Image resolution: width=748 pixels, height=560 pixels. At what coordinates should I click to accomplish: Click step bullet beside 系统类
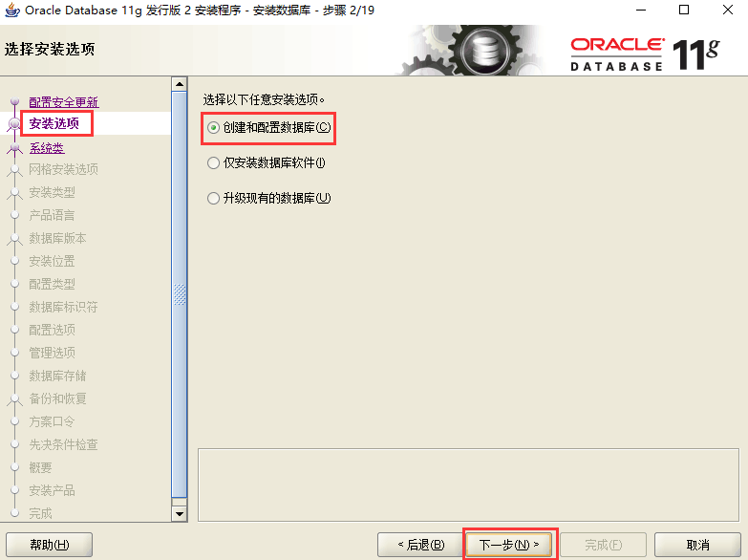[14, 147]
